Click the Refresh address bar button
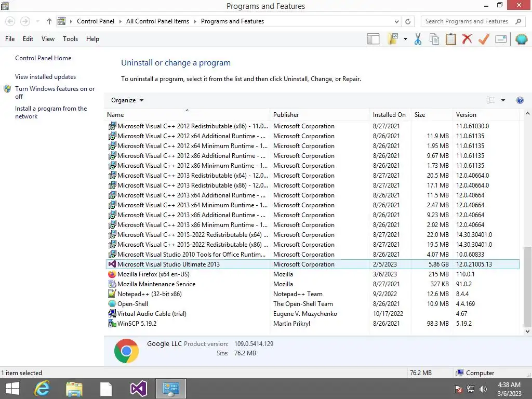Screen dimensions: 532x399 point(408,21)
